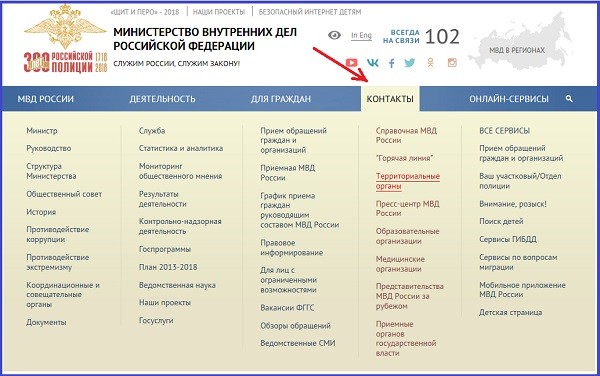Open the "Горячая линия" link
The image size is (600, 376).
pyautogui.click(x=404, y=158)
